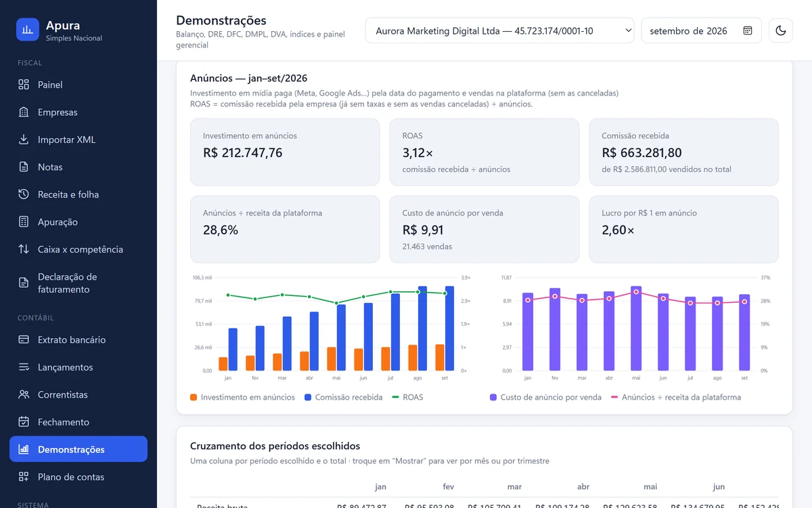Click the Receita e folha history icon

(24, 194)
